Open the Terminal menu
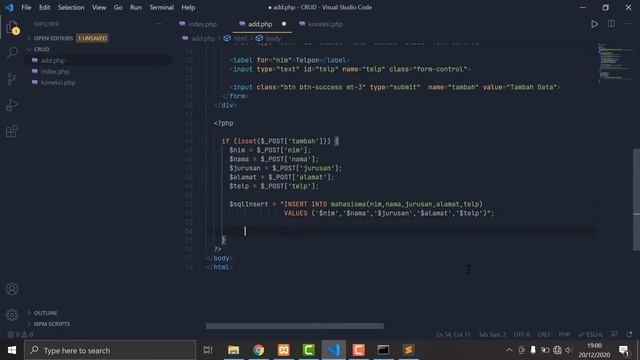640x360 pixels. [161, 7]
